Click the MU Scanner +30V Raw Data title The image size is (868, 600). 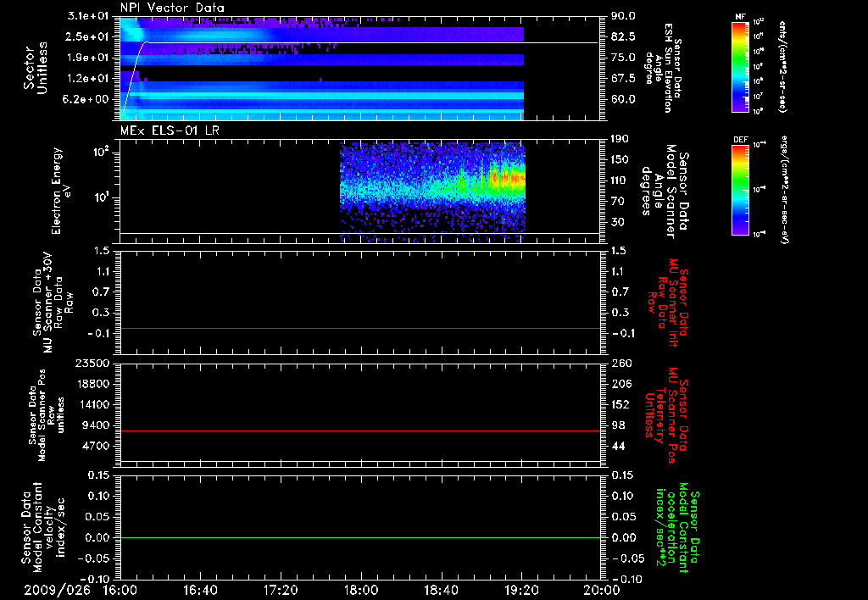[x=53, y=303]
